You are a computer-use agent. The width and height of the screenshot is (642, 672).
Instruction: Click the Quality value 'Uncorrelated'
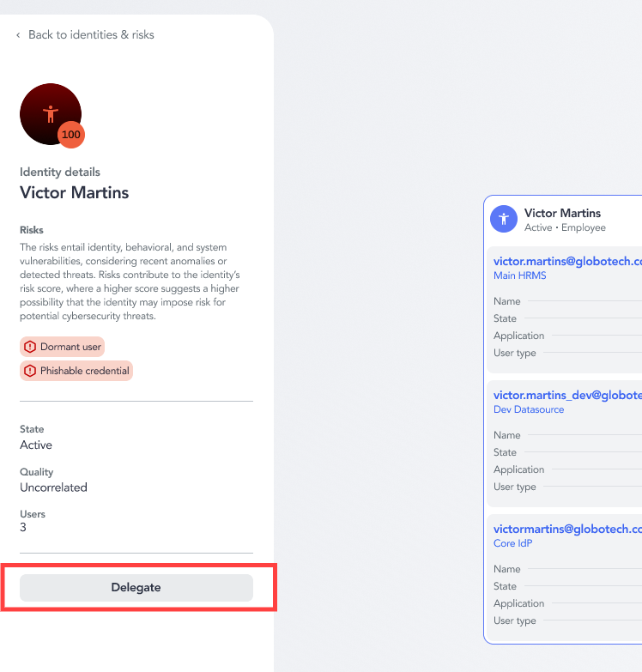point(53,487)
